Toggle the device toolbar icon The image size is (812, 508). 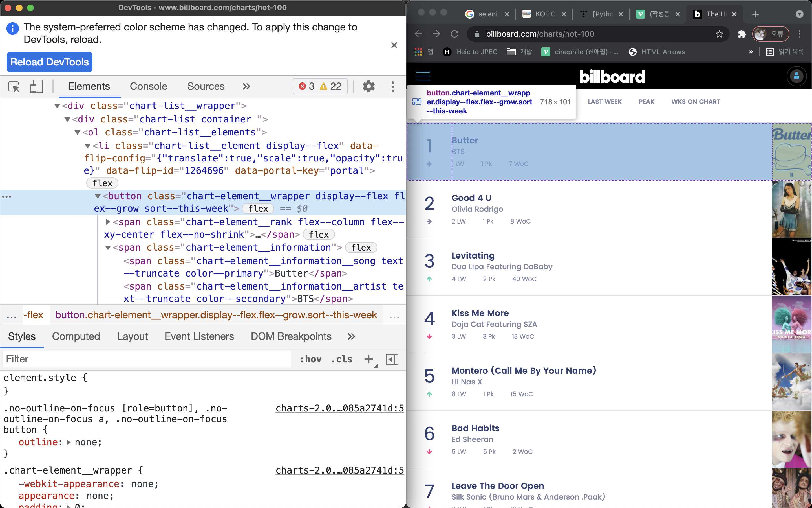pos(37,87)
